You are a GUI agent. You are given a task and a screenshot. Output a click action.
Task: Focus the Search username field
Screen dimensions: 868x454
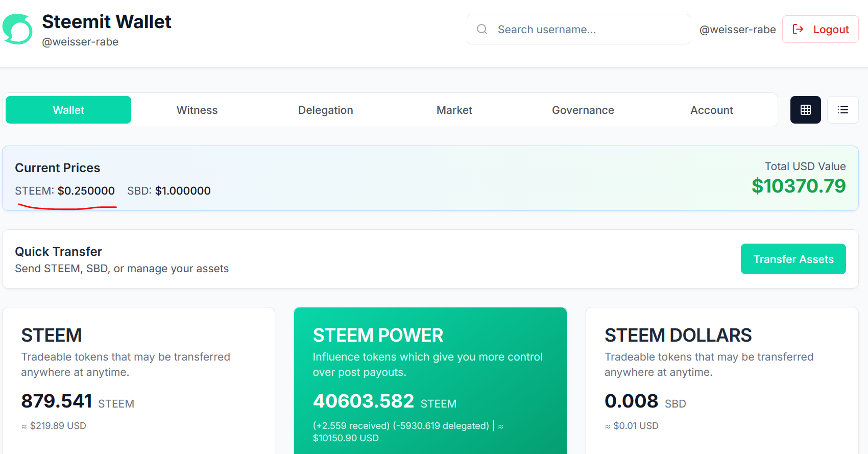(578, 29)
